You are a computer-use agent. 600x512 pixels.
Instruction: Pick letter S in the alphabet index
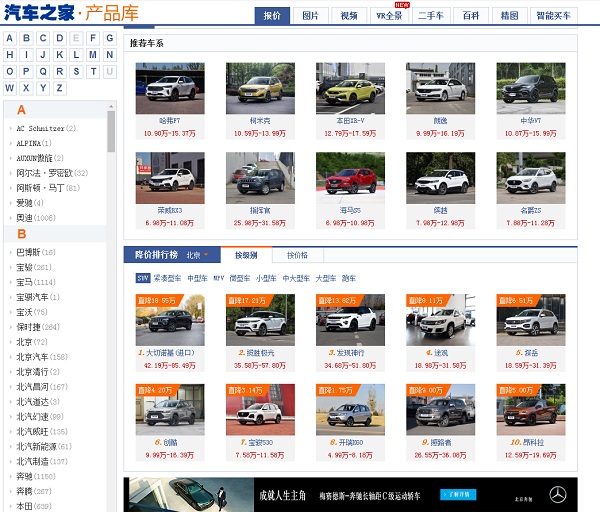[77, 72]
